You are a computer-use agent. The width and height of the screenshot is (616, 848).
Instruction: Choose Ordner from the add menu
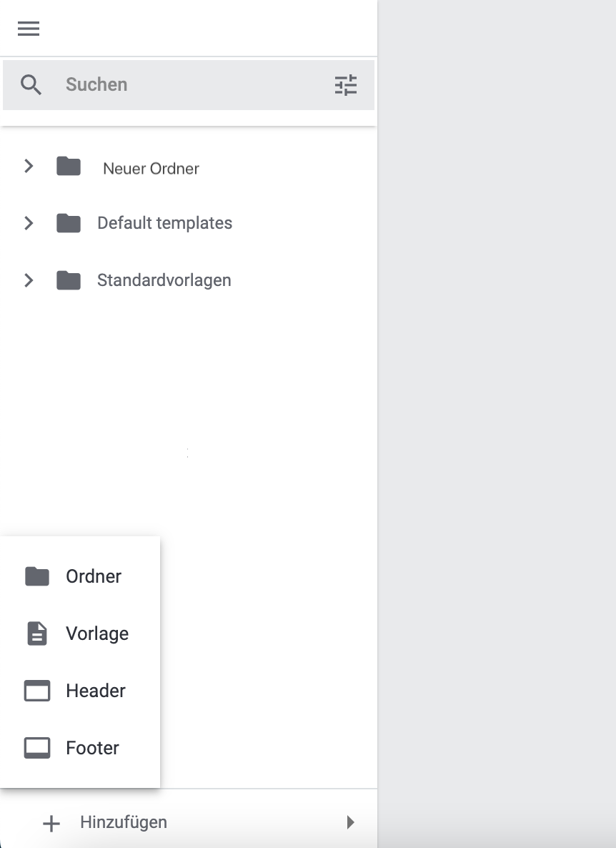[94, 576]
